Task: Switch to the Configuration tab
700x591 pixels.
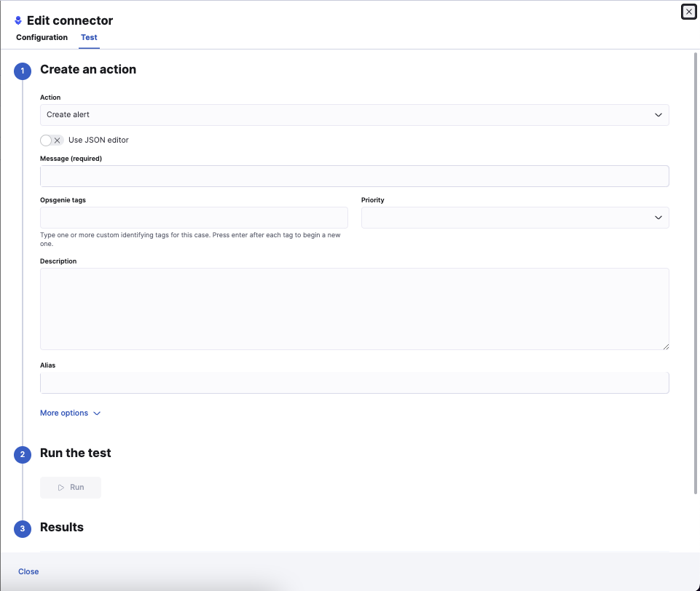Action: point(42,37)
